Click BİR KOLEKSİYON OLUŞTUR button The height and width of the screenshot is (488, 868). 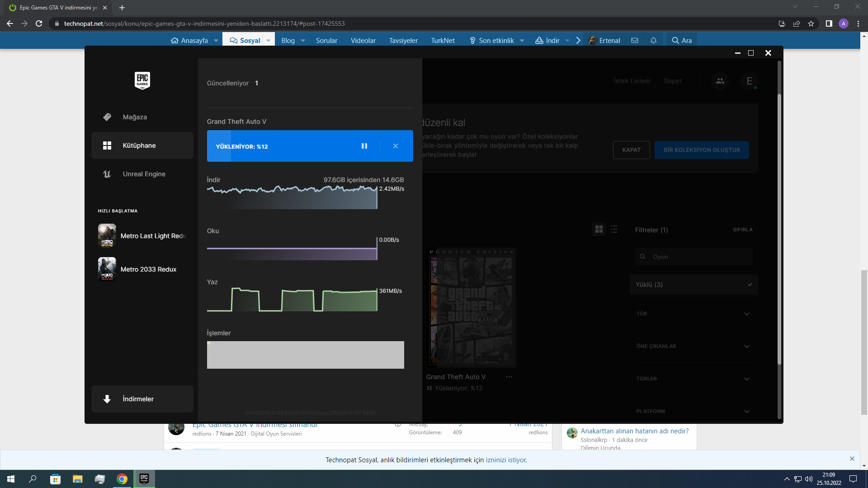(702, 150)
